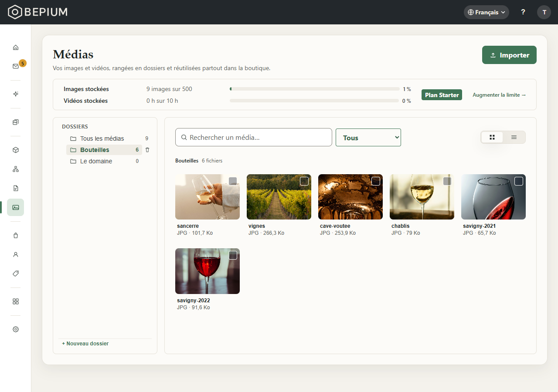Switch to list view
The image size is (558, 392).
point(514,137)
